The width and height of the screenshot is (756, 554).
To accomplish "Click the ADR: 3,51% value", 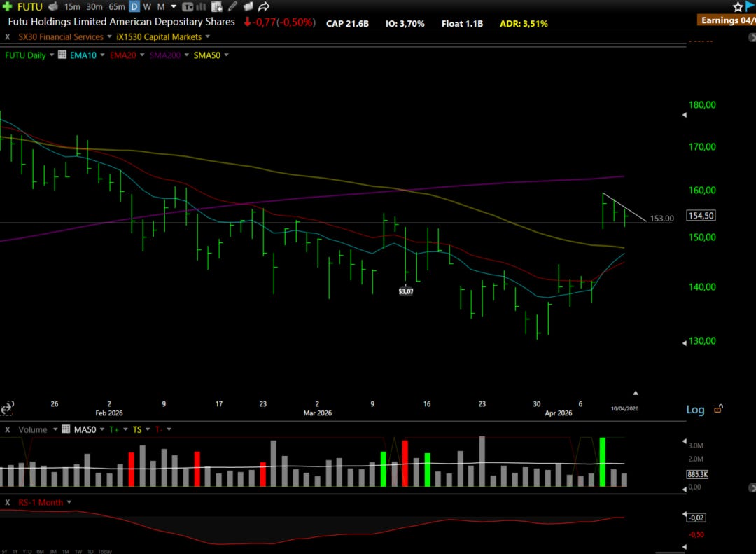I will pyautogui.click(x=524, y=23).
